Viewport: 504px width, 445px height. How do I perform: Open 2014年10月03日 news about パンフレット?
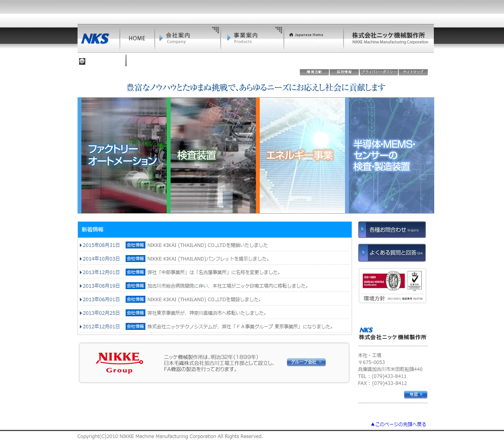[208, 259]
